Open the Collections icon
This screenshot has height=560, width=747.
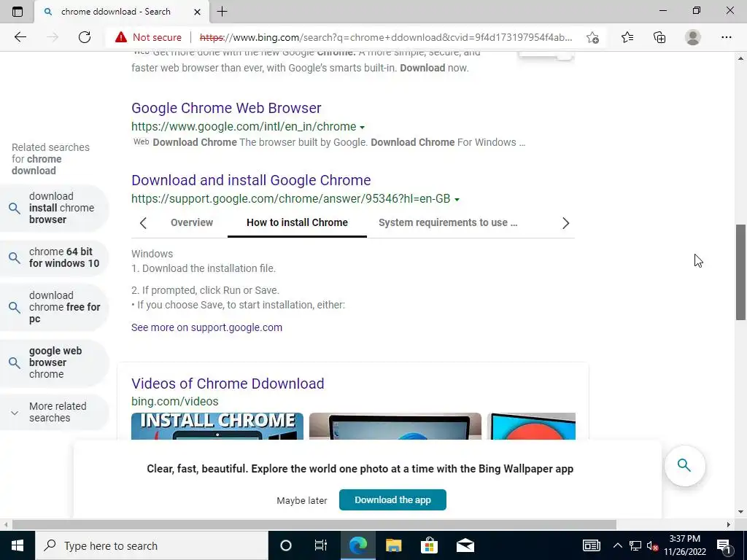[x=659, y=37]
